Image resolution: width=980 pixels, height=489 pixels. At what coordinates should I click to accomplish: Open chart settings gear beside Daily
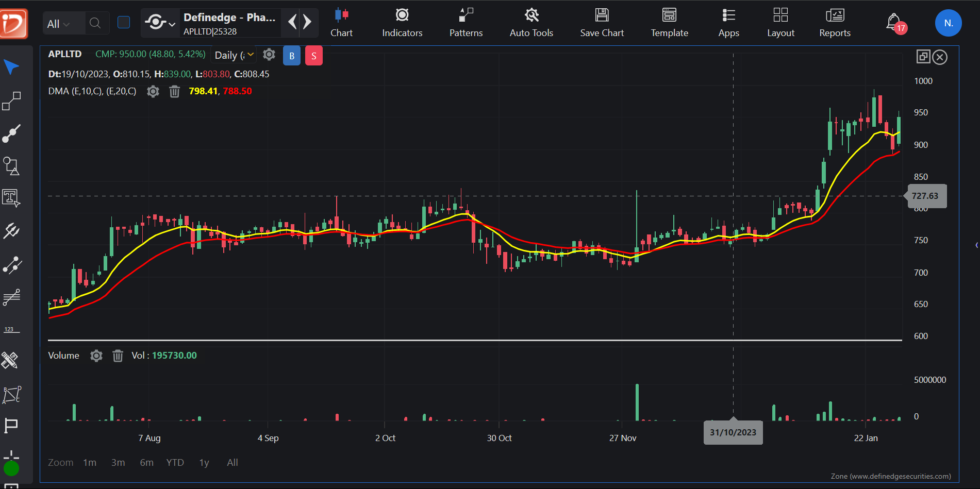pos(269,55)
